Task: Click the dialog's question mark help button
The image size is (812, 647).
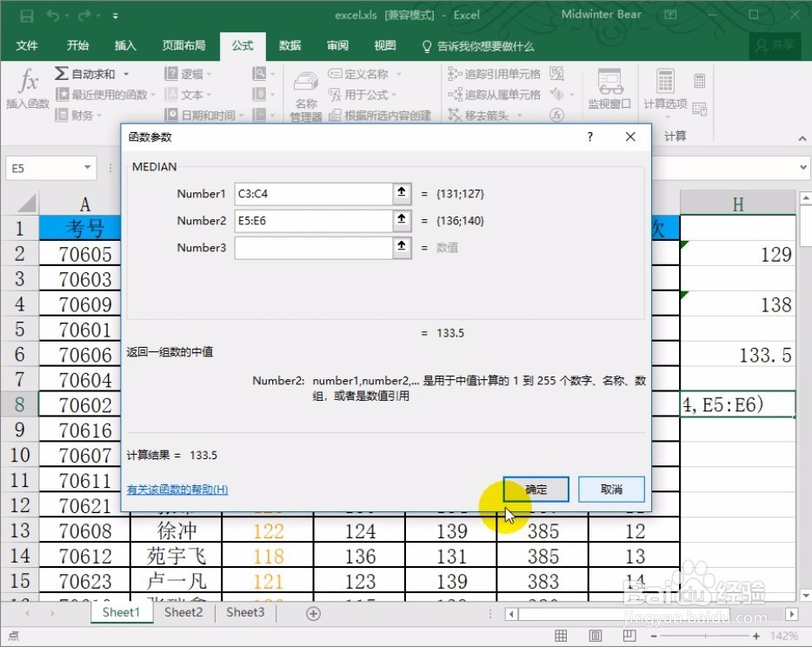Action: click(589, 137)
